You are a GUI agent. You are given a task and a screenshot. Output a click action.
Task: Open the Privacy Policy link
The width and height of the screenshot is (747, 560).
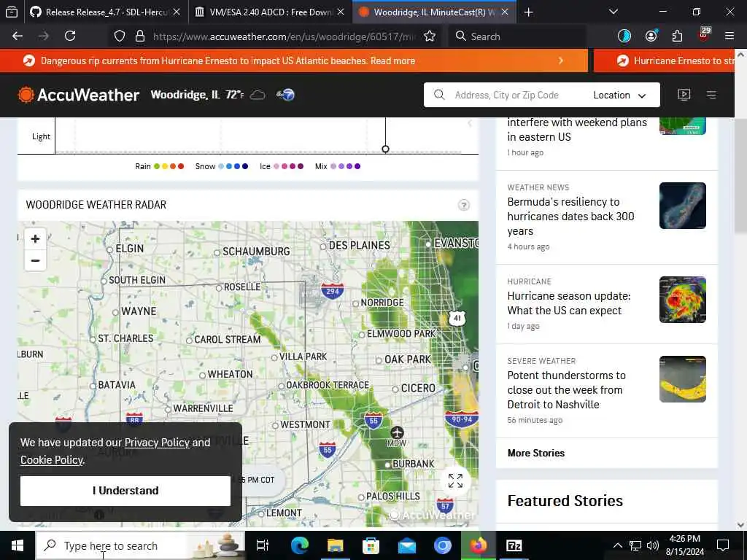[x=157, y=443]
